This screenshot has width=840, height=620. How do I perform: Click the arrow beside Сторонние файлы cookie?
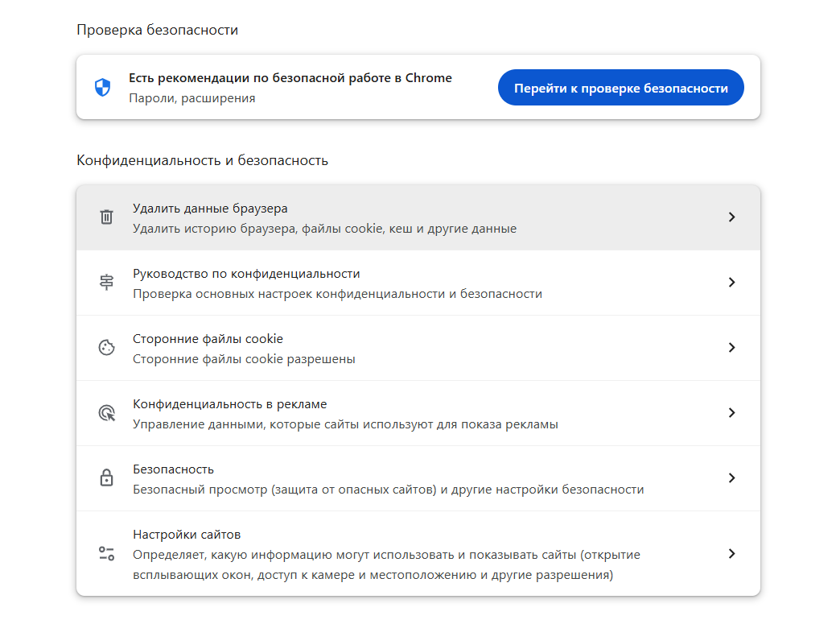tap(731, 348)
